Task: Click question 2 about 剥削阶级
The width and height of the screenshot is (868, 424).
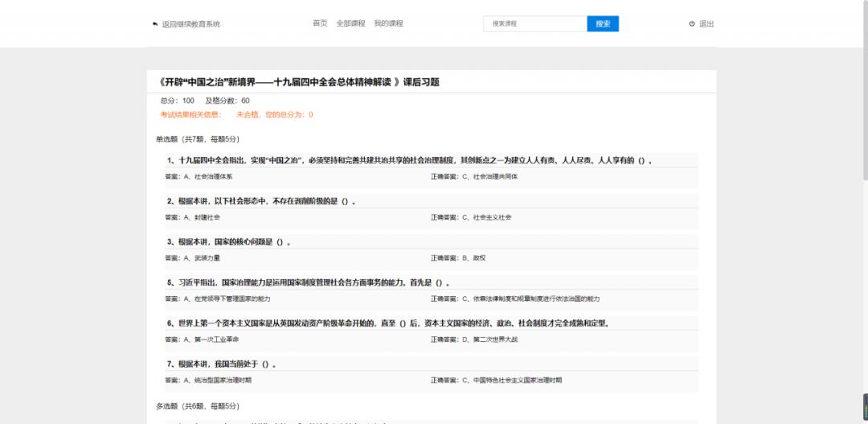Action: click(261, 201)
